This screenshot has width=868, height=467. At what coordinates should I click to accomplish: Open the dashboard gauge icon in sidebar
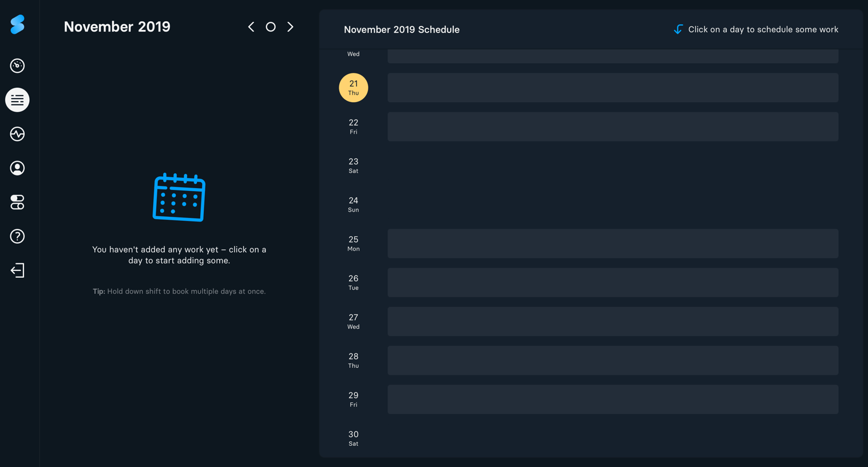coord(17,65)
